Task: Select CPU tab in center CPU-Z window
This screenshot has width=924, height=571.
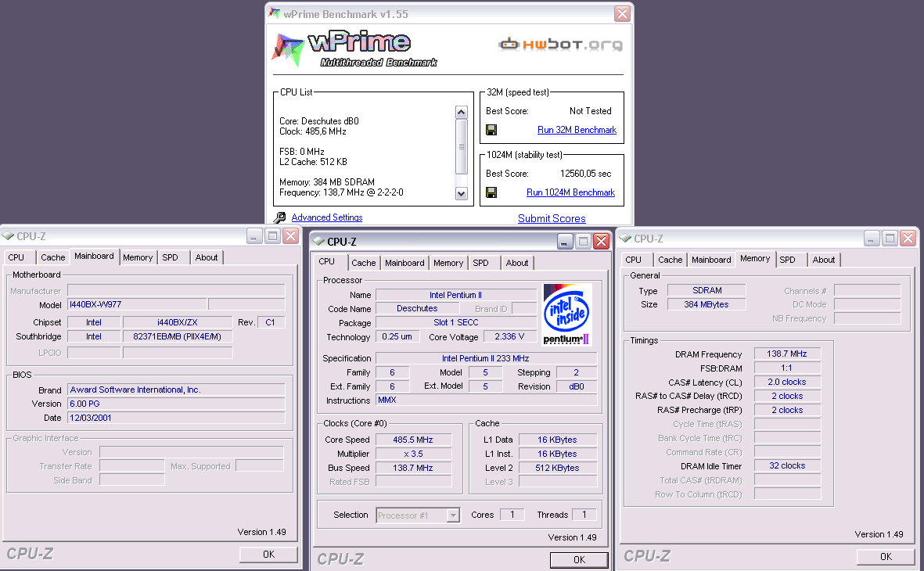Action: 327,261
